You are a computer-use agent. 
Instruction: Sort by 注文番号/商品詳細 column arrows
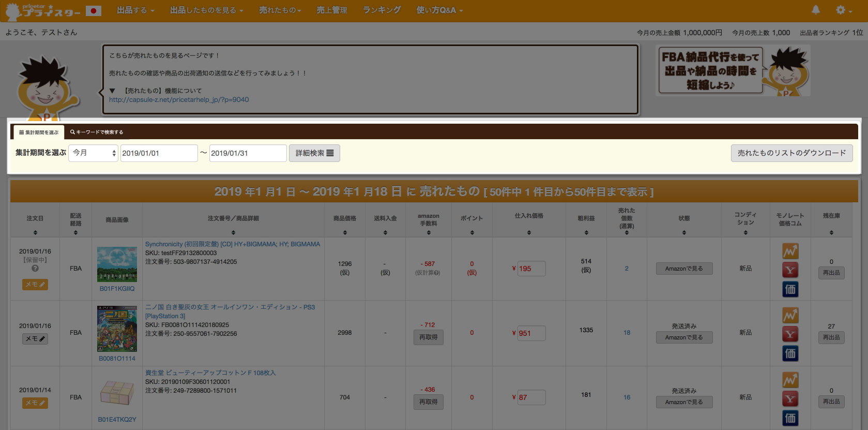coord(233,233)
